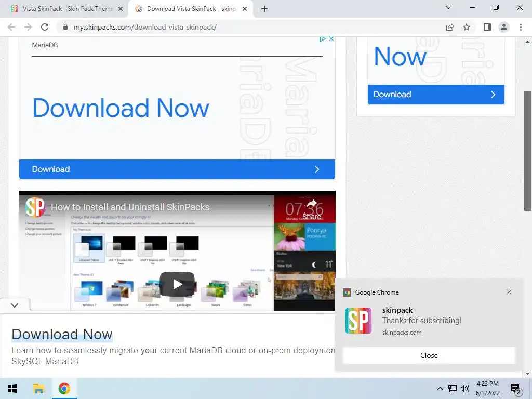Open the Chrome profile avatar menu
Image resolution: width=532 pixels, height=399 pixels.
tap(504, 27)
